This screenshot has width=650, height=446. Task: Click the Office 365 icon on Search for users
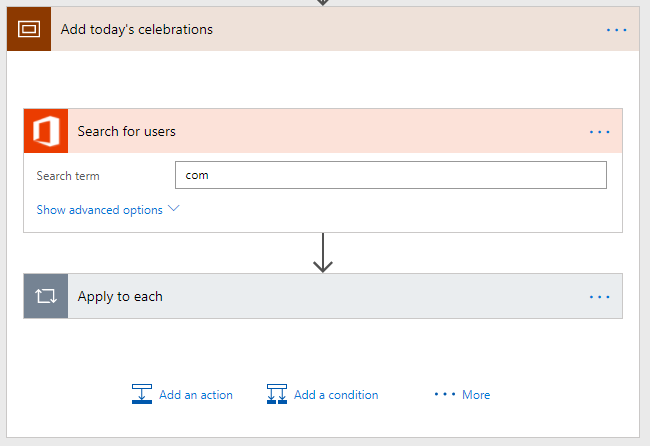(46, 131)
